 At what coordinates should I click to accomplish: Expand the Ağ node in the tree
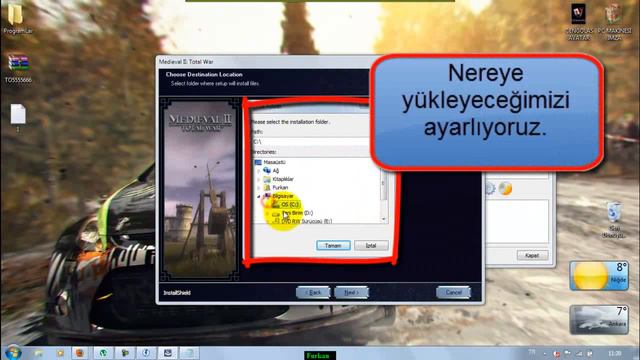[258, 171]
